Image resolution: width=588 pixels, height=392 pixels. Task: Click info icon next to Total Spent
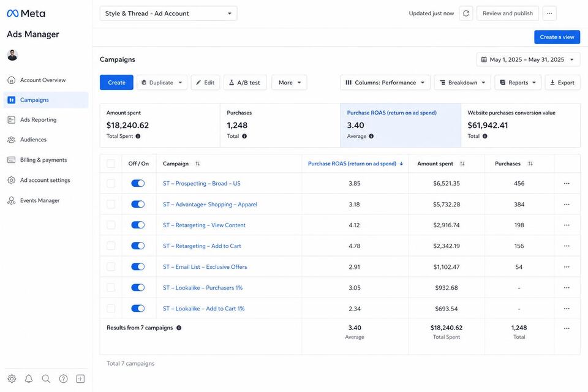pyautogui.click(x=138, y=136)
